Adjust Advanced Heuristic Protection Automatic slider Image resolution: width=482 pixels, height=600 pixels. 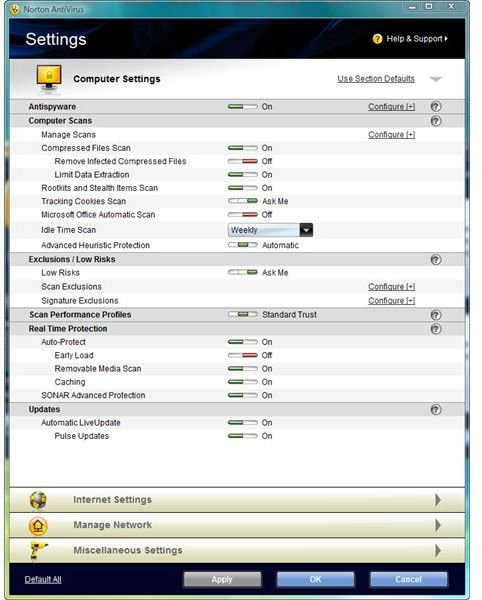click(x=243, y=245)
